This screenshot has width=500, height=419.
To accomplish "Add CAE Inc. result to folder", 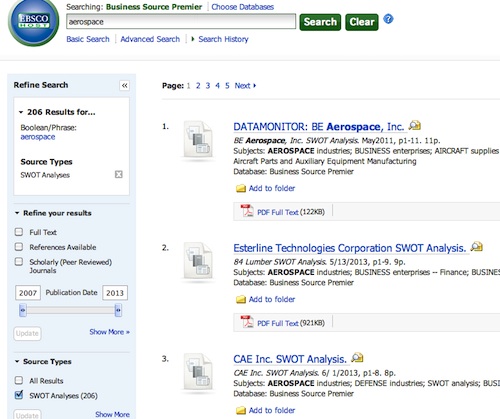I will coord(272,410).
